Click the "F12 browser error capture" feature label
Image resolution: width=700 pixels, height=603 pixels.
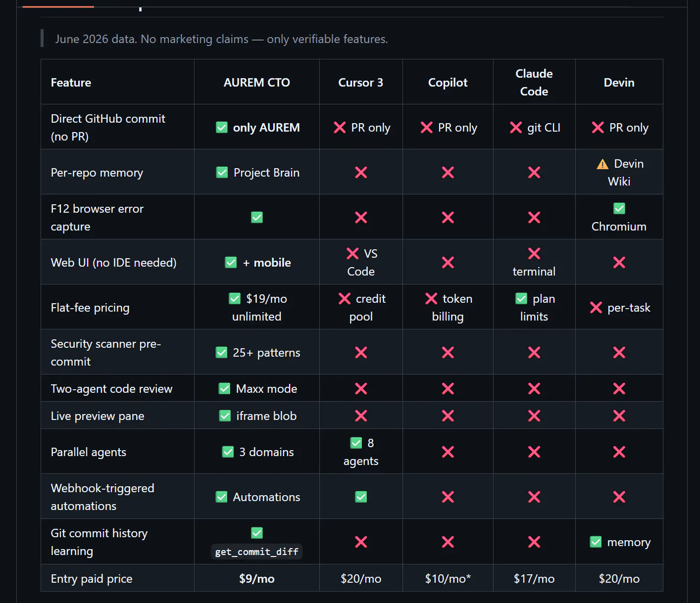coord(97,218)
